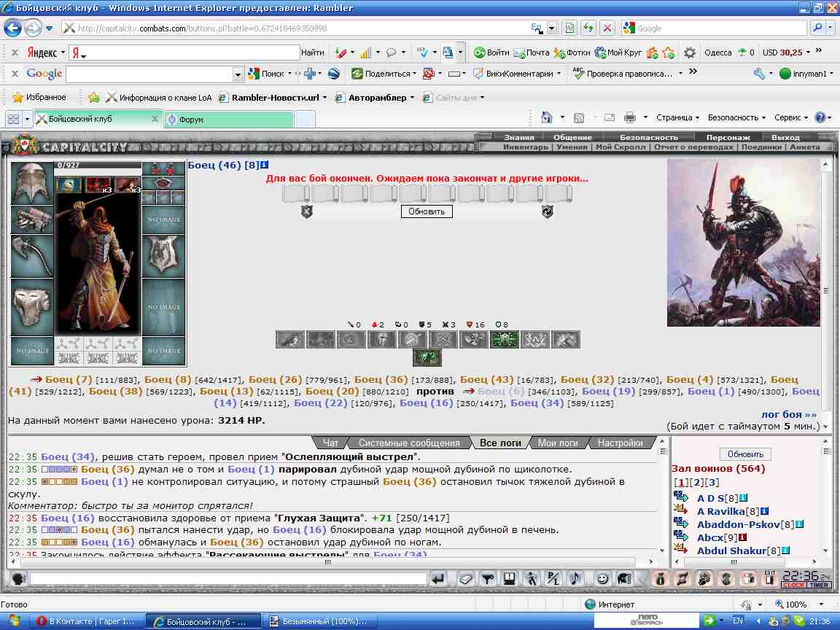Click the helmet equipment slot
Viewport: 840px width, 630px height.
(31, 183)
